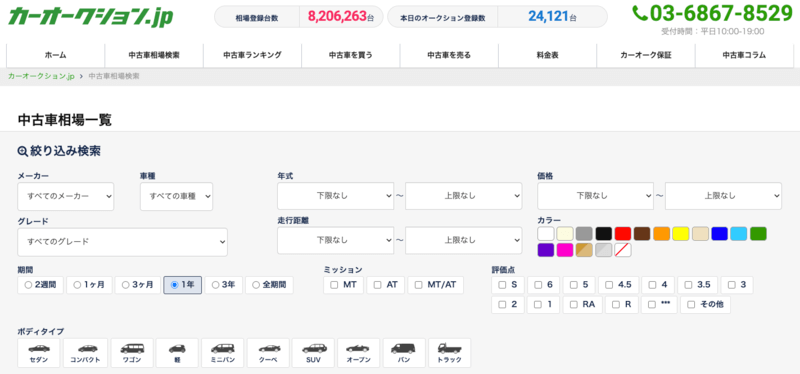Pick the black color swatch
The image size is (800, 374).
pos(604,234)
